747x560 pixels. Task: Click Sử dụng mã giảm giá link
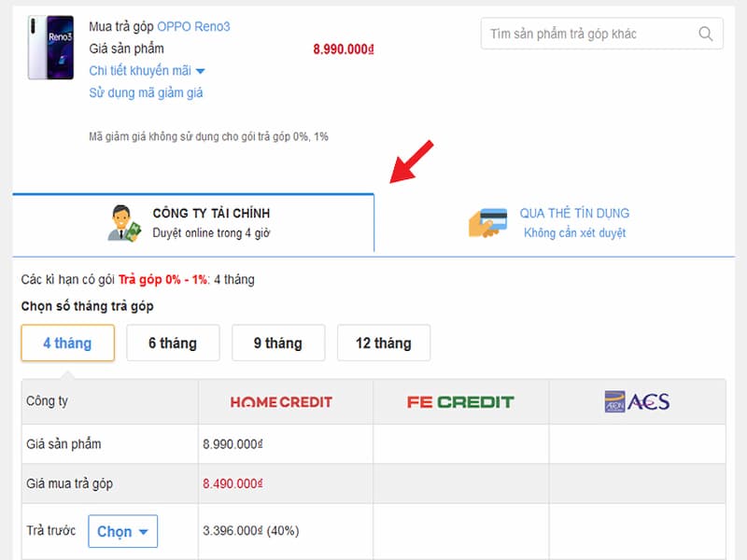point(146,92)
